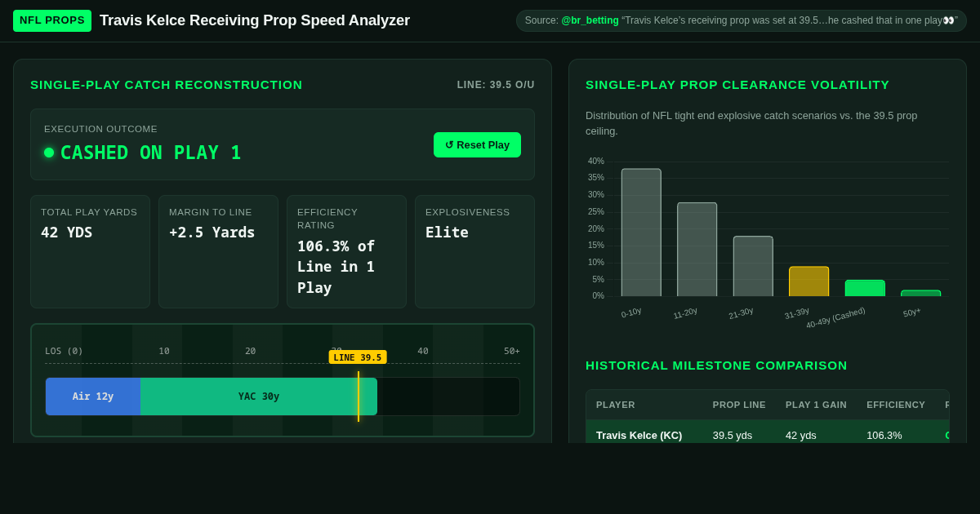This screenshot has width=980, height=514.
Task: Click the Reset Play button
Action: pos(477,144)
